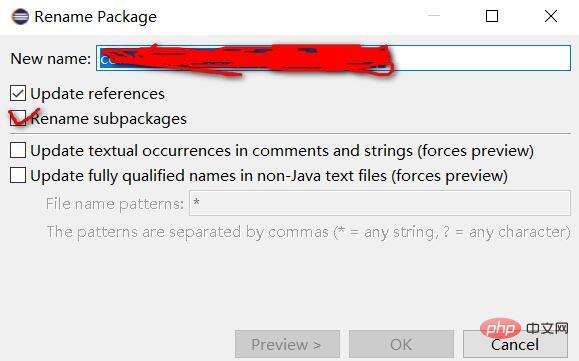Maximize the Rename Package dialog window
This screenshot has width=579, height=361.
point(492,16)
